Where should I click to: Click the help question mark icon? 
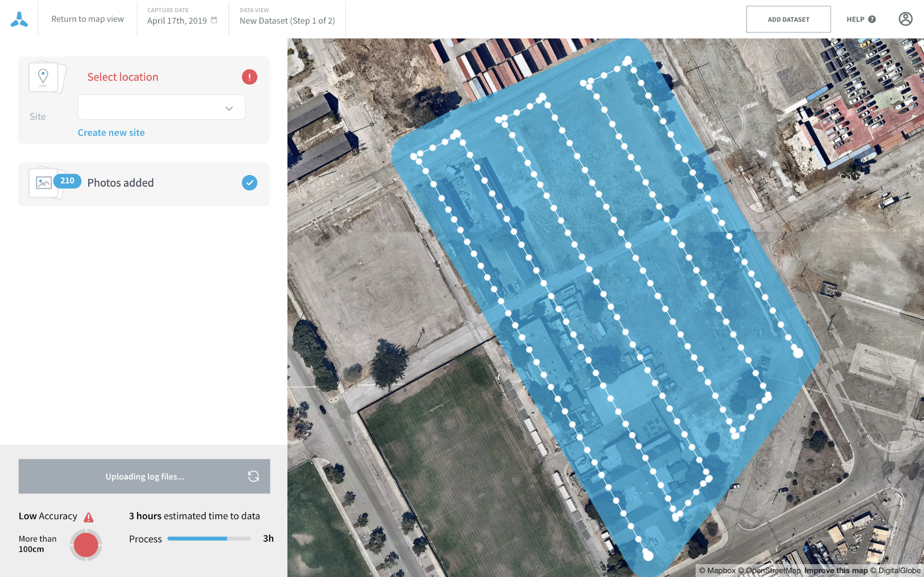(872, 19)
